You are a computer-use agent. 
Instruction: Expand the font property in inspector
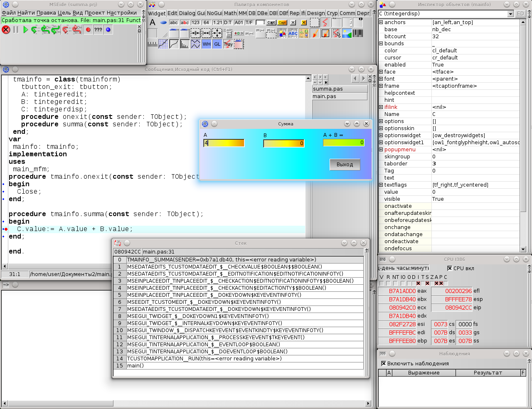click(381, 79)
